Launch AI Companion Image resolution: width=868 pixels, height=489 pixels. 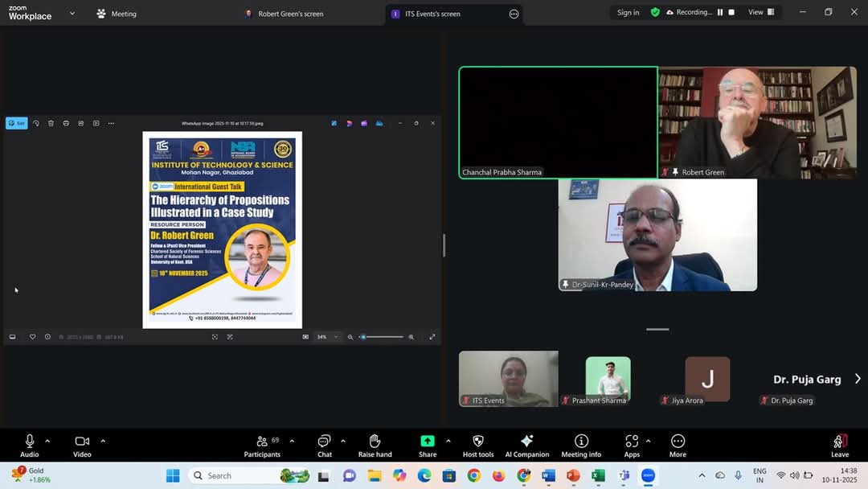[526, 445]
